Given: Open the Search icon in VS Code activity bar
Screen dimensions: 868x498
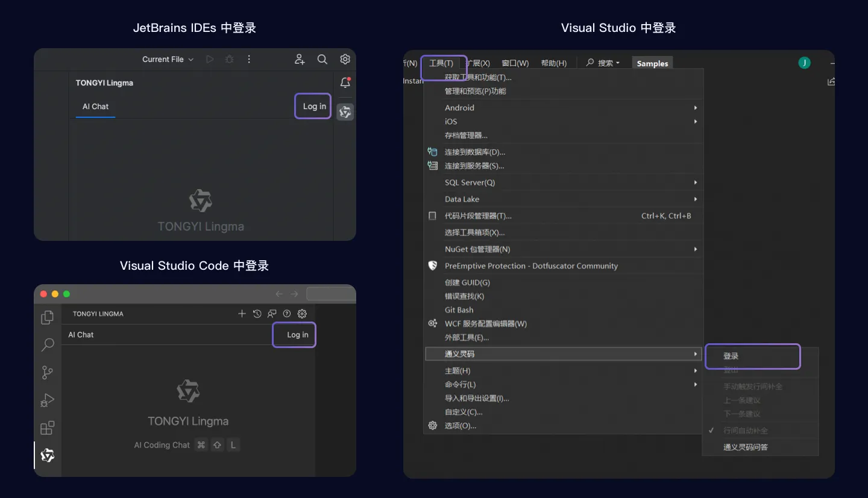Looking at the screenshot, I should pos(47,345).
